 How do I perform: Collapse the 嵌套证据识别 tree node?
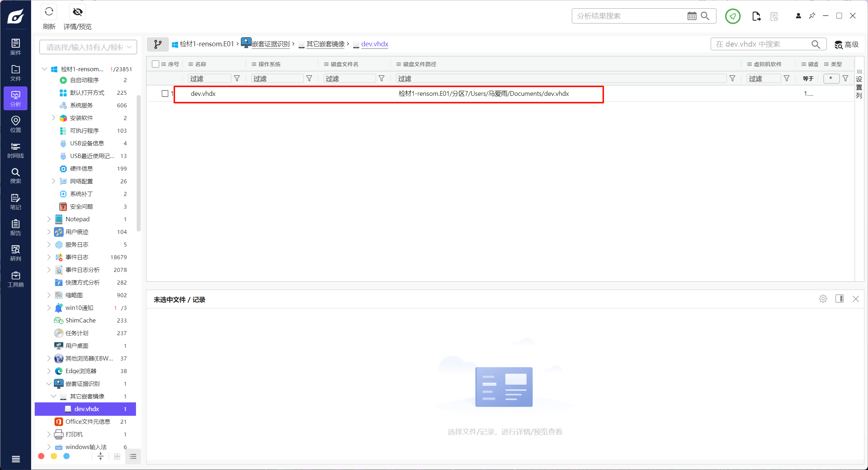point(49,384)
